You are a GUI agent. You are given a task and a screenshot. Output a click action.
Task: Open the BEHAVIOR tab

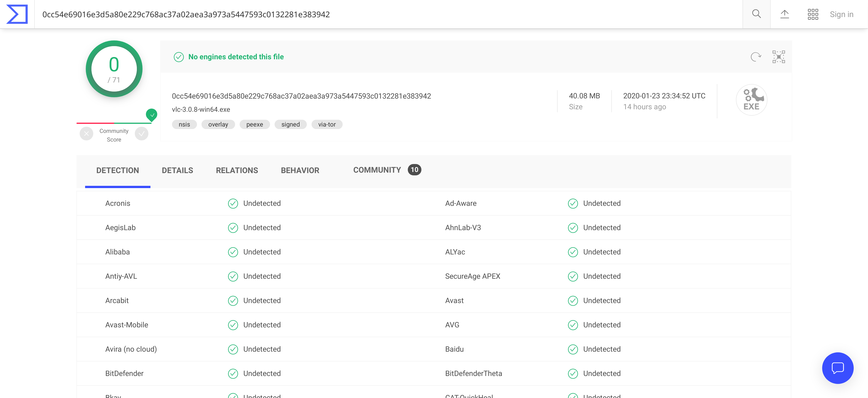300,170
